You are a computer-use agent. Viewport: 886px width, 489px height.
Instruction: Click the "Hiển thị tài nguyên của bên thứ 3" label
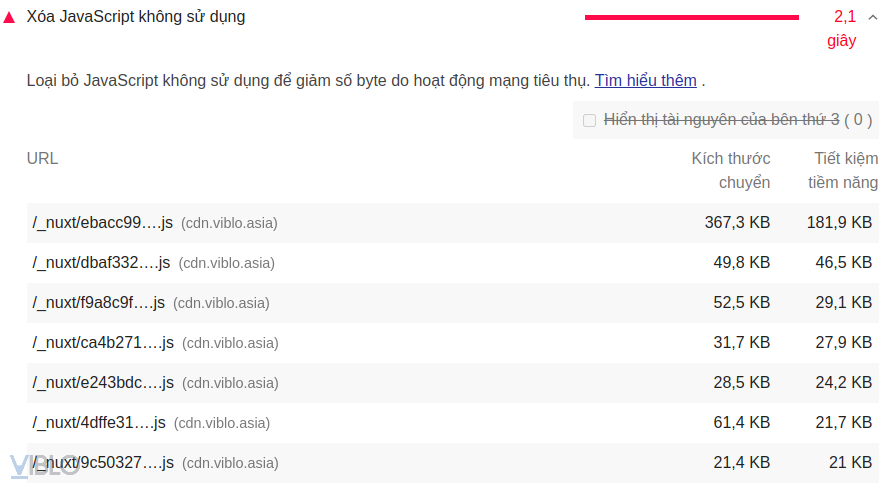pos(721,120)
